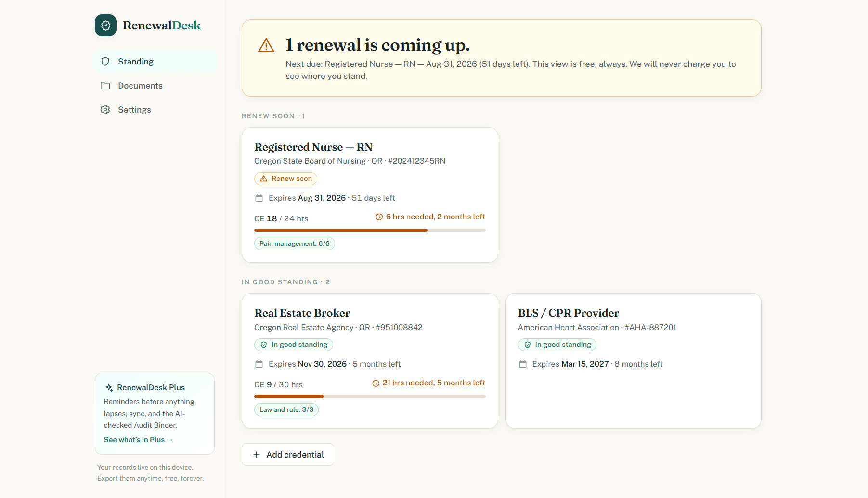Open the Registered Nurse — RN card title

coord(313,147)
